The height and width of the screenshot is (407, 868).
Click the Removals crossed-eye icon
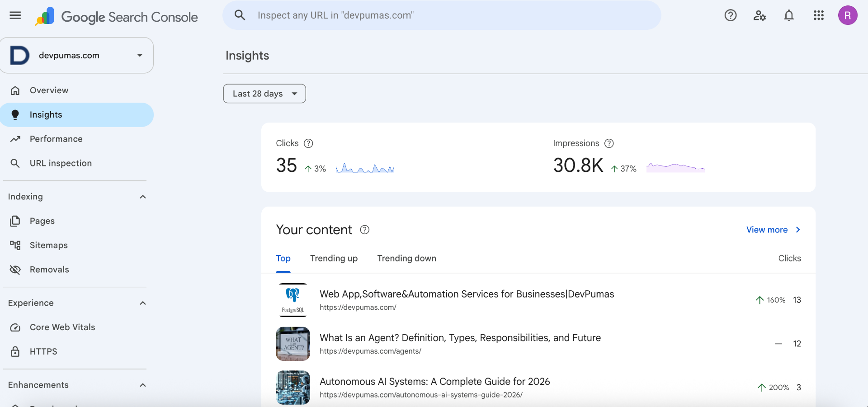[x=15, y=270]
